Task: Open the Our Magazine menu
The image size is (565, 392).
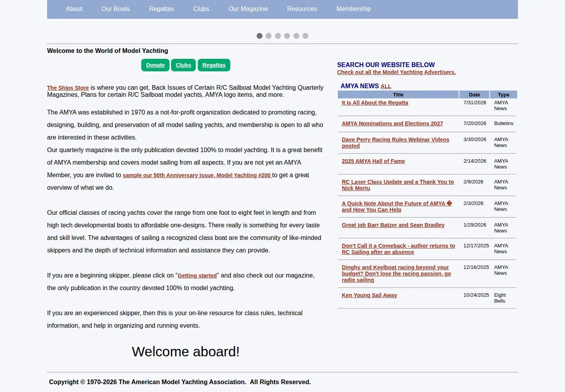Action: (x=248, y=9)
